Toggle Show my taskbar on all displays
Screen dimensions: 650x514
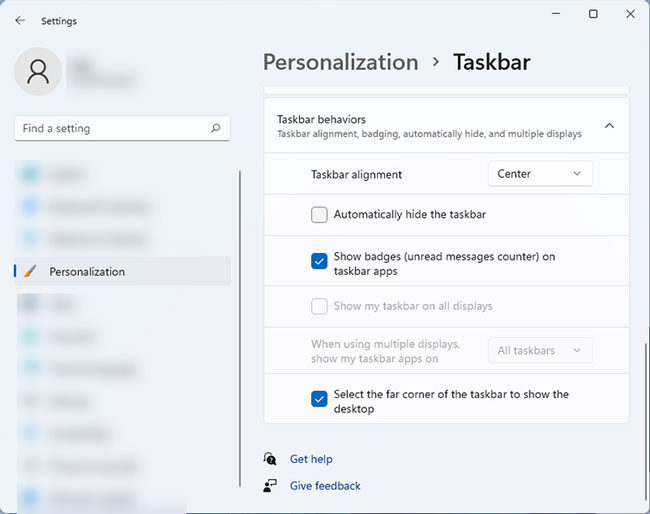tap(319, 306)
